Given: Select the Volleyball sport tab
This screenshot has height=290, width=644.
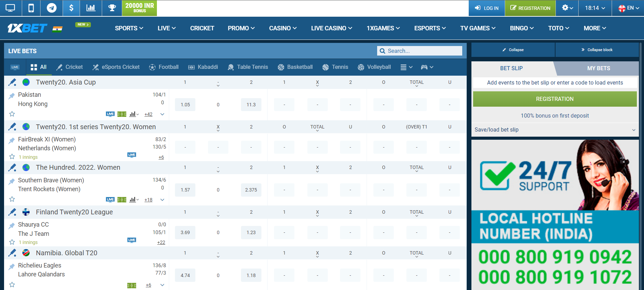Looking at the screenshot, I should click(374, 67).
